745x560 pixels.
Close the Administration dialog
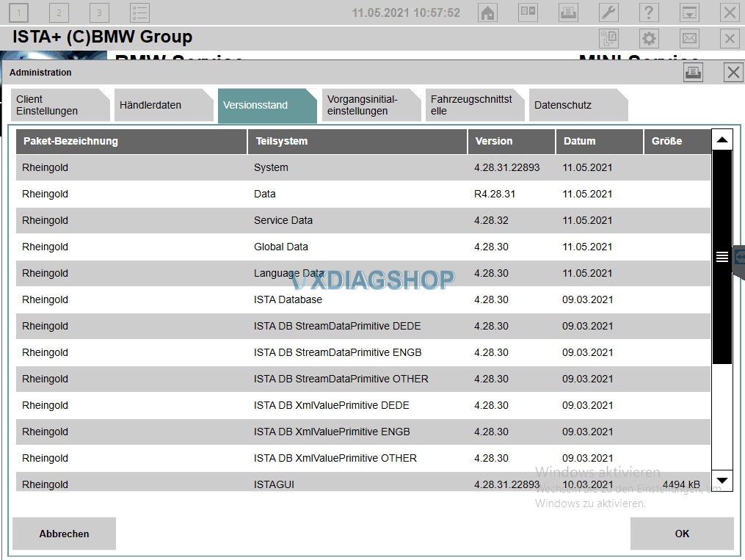point(733,73)
